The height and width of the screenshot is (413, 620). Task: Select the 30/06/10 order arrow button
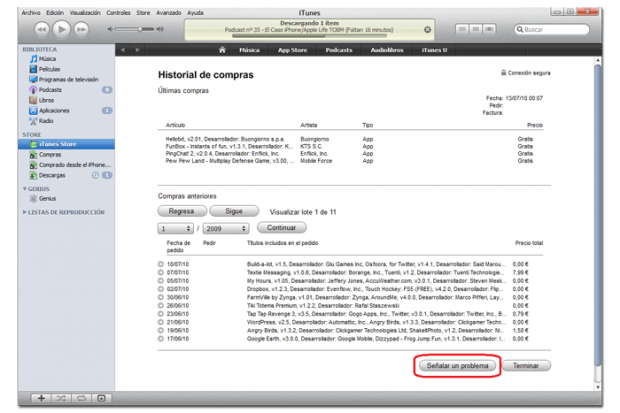click(x=162, y=296)
